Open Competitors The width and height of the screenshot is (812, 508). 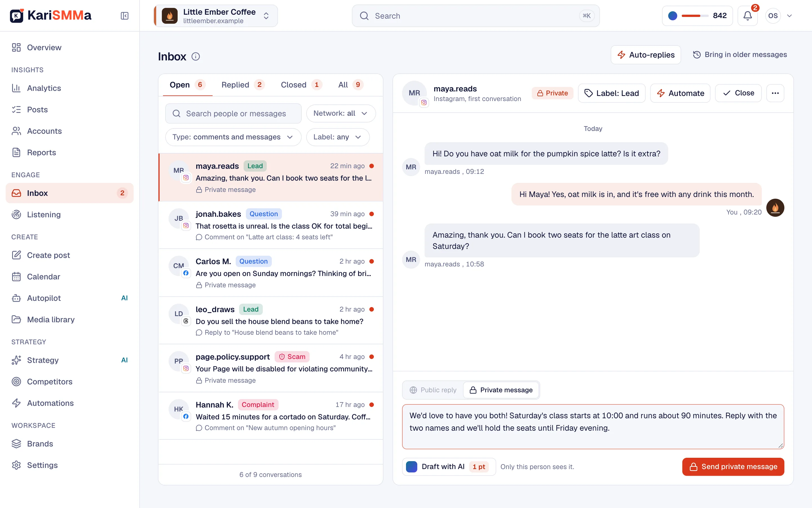click(69, 382)
